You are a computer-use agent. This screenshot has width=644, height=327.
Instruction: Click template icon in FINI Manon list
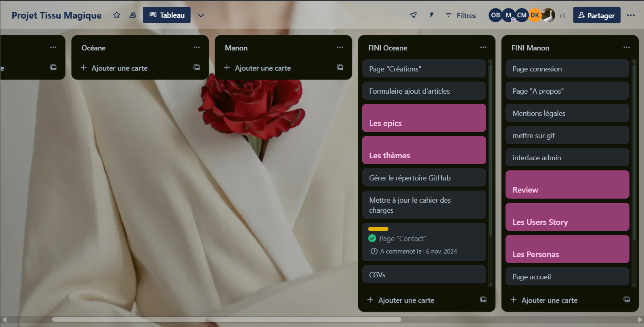(x=627, y=300)
